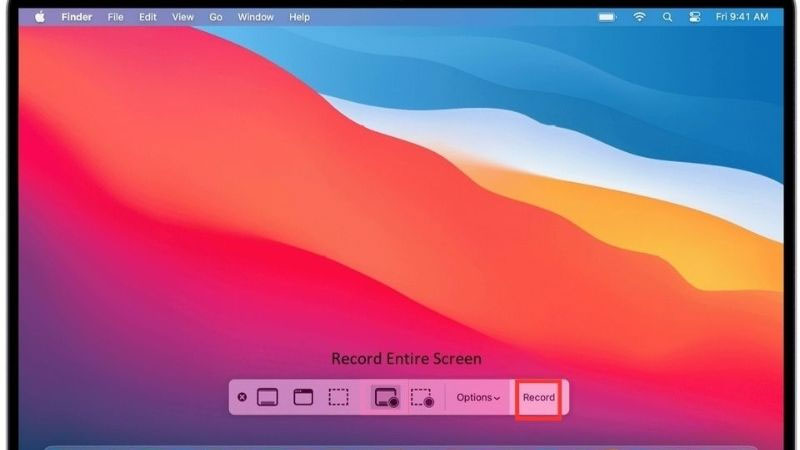
Task: Open the Options dropdown
Action: pyautogui.click(x=478, y=397)
